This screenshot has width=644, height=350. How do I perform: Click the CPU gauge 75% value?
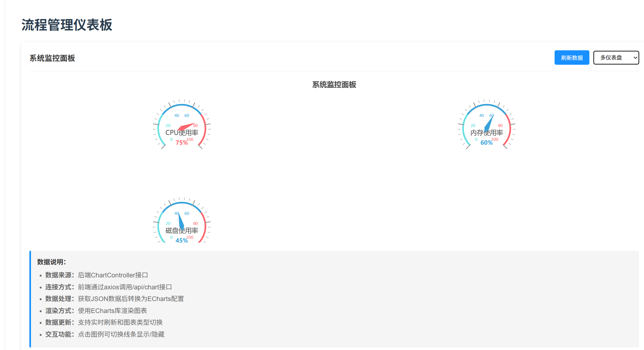[182, 143]
